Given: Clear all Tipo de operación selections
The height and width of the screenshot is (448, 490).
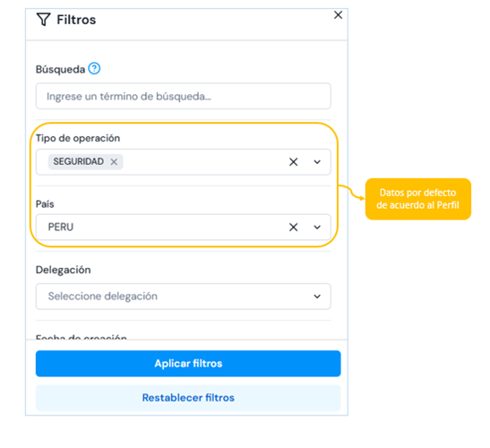Looking at the screenshot, I should click(x=293, y=162).
